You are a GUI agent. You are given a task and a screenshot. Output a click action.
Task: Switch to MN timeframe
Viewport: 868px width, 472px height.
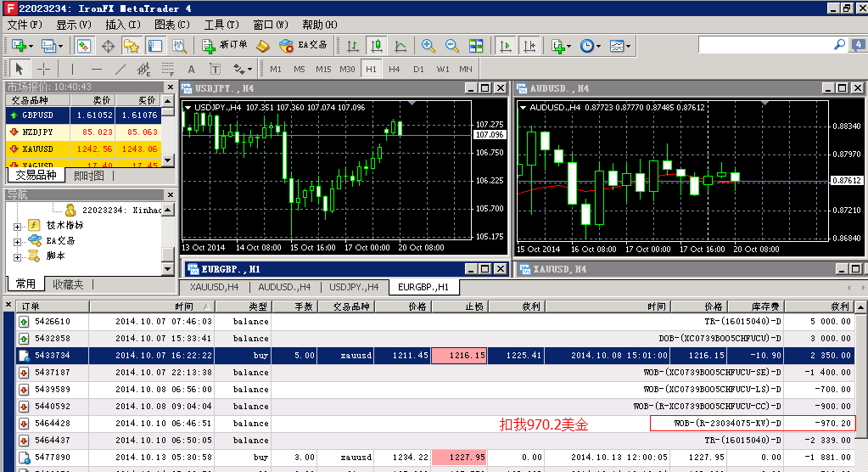point(466,69)
